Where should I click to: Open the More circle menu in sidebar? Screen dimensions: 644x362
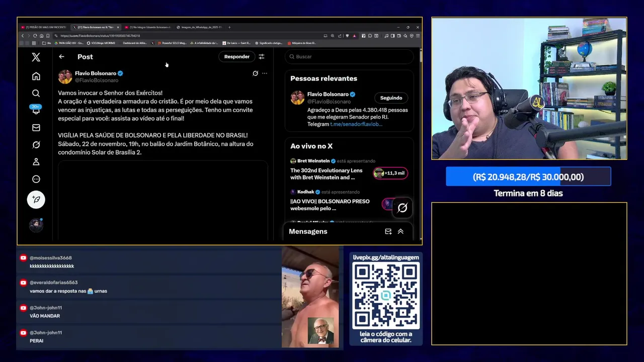(36, 179)
